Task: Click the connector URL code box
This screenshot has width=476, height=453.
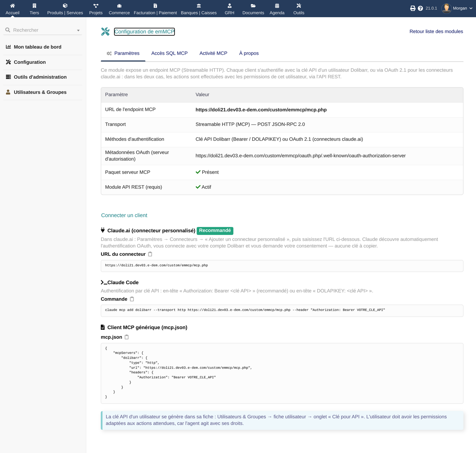Action: click(282, 266)
